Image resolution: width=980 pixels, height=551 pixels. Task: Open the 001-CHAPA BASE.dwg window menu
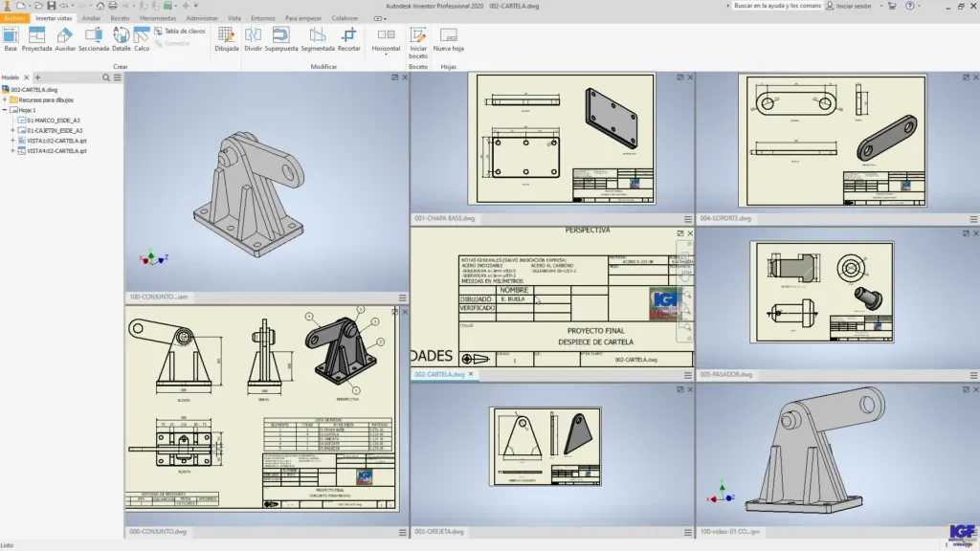688,219
